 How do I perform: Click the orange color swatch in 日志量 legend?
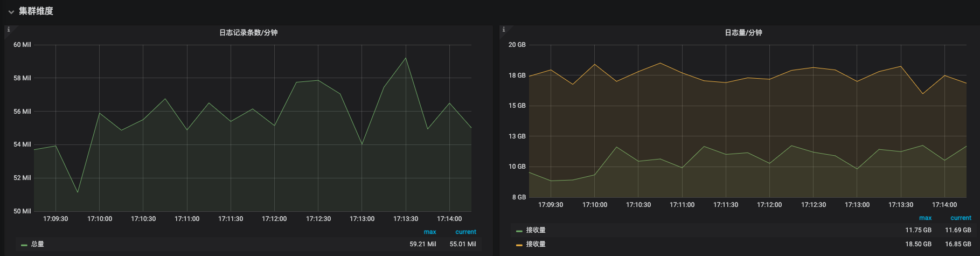pos(519,245)
